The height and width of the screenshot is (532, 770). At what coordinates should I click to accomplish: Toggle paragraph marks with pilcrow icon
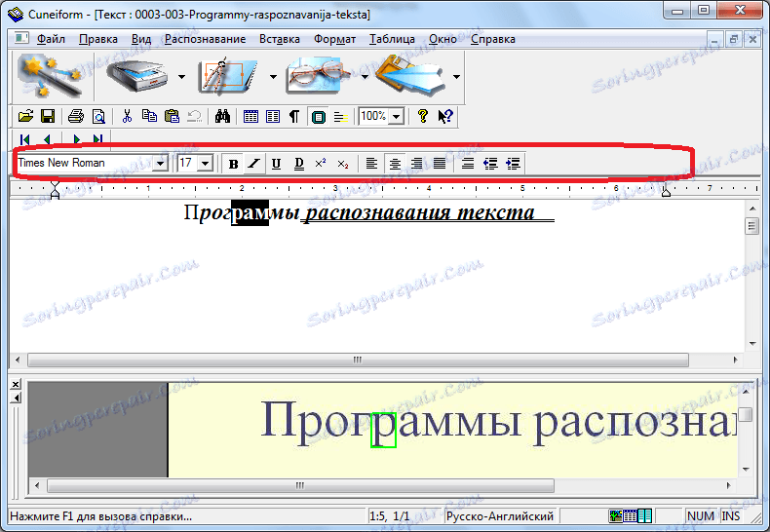tap(294, 116)
